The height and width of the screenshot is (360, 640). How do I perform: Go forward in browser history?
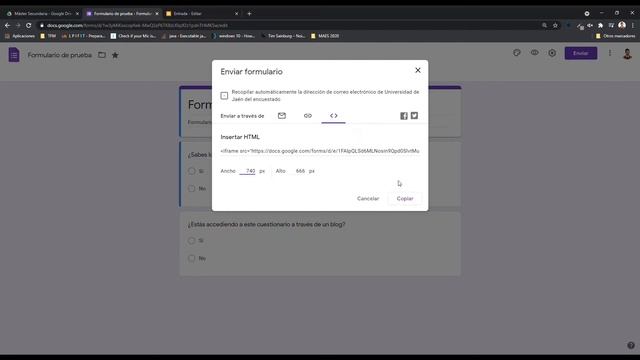tap(18, 25)
